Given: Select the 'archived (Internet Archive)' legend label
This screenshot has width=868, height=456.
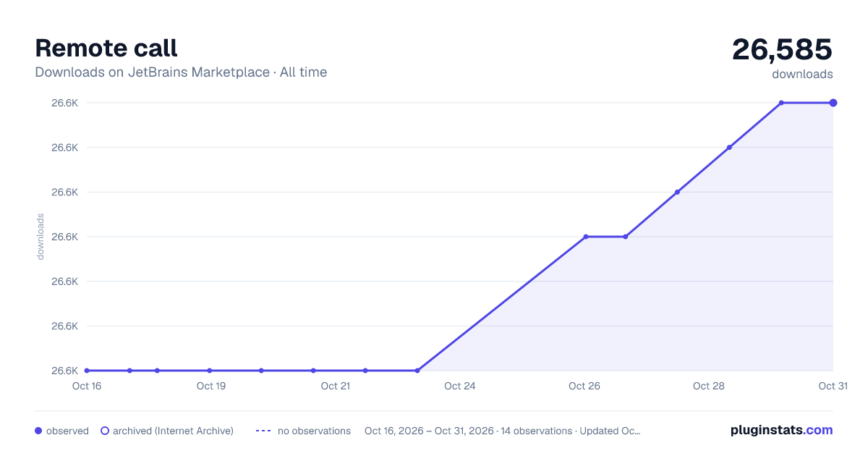Looking at the screenshot, I should (x=173, y=431).
